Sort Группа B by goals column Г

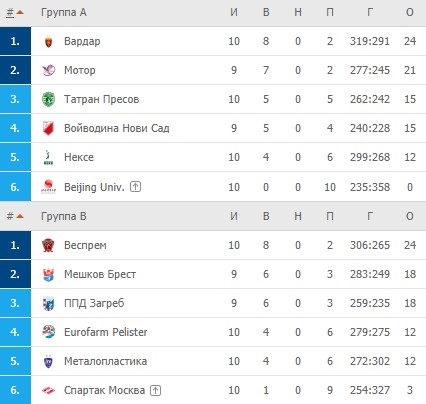coord(370,216)
